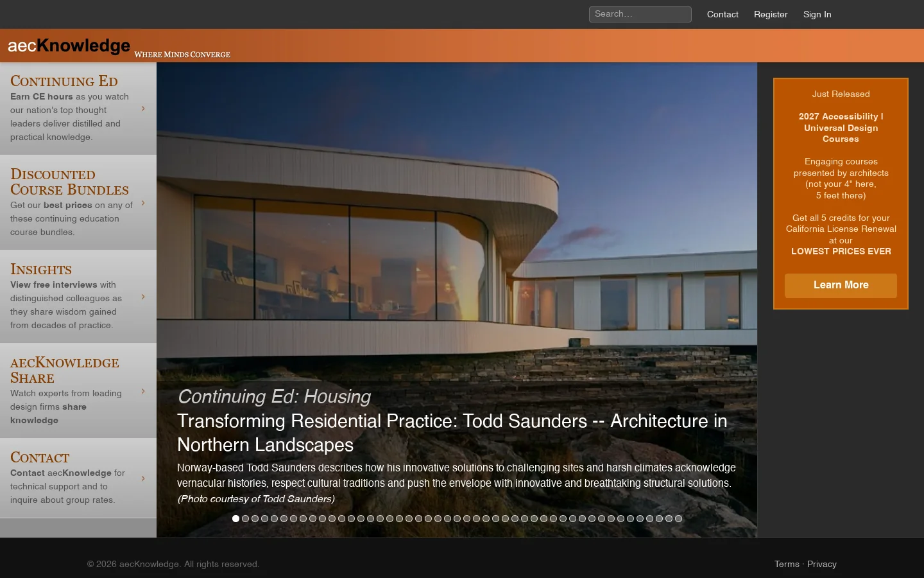The image size is (924, 578).
Task: Click the "Just Released" promo text
Action: pyautogui.click(x=841, y=94)
